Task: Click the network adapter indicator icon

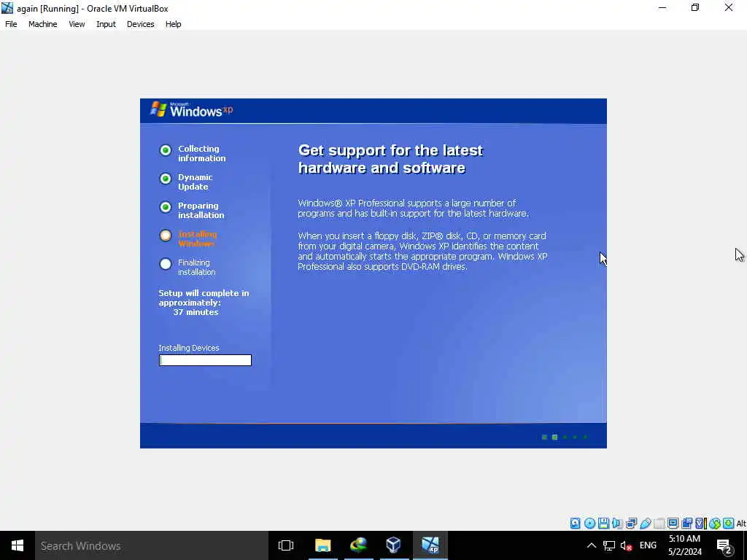Action: pyautogui.click(x=631, y=524)
